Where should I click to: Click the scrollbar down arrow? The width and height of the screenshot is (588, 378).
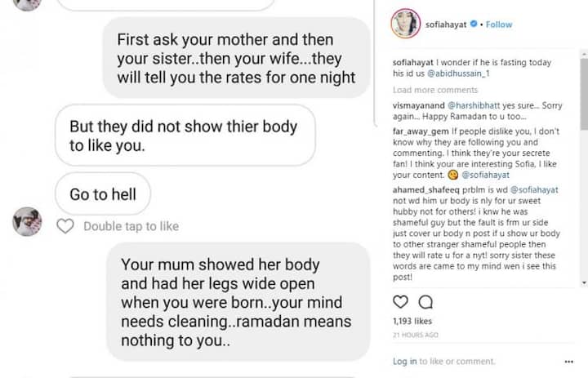(584, 282)
